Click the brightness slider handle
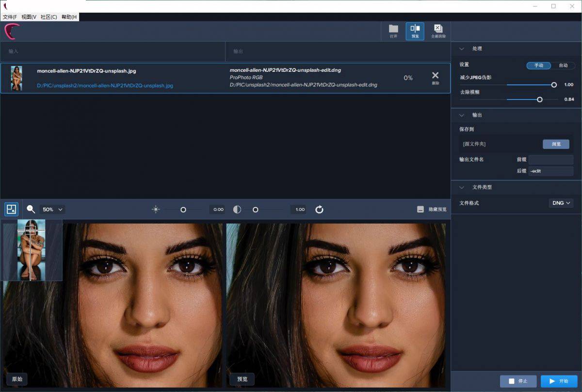Viewport: 582px width, 392px height. 183,210
